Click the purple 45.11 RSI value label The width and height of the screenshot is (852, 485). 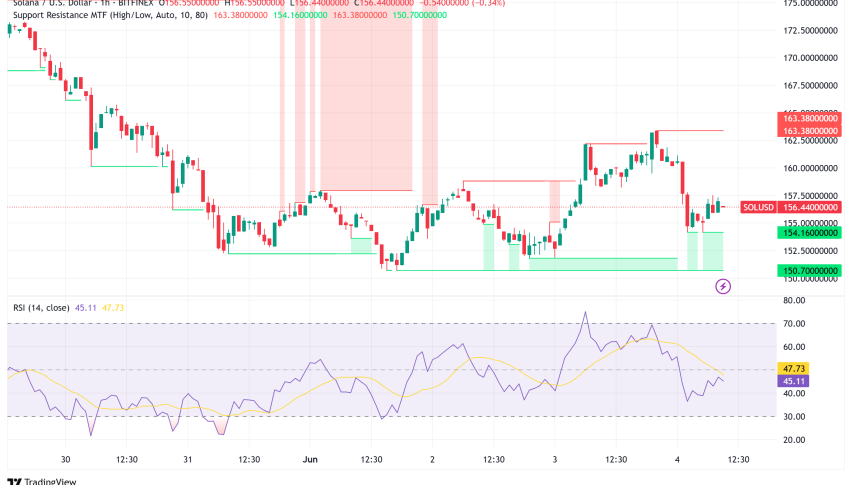[x=793, y=381]
